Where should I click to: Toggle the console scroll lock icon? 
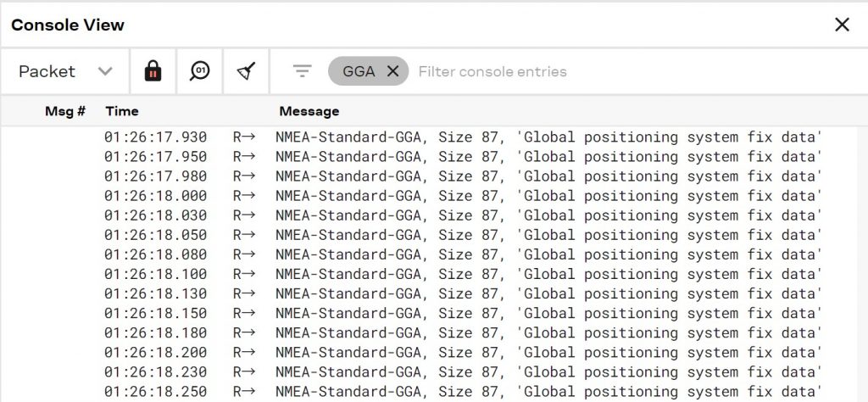click(153, 71)
